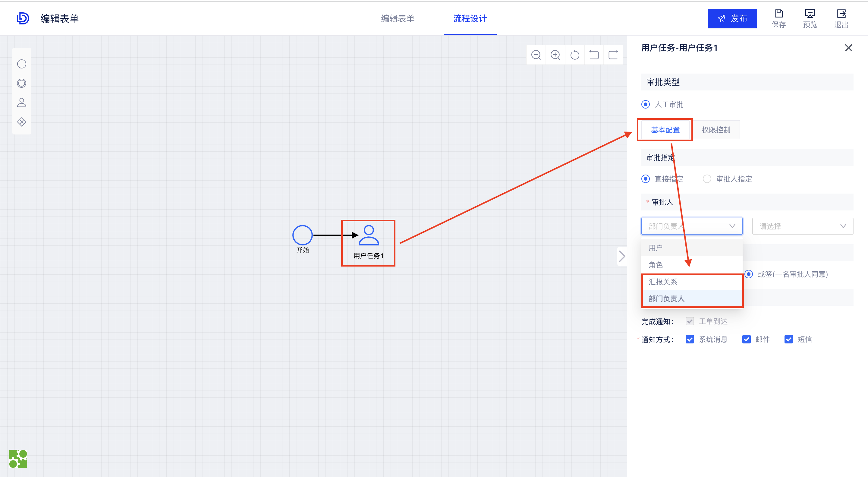
Task: Select the 用户任务1 node on the canvas
Action: [368, 242]
